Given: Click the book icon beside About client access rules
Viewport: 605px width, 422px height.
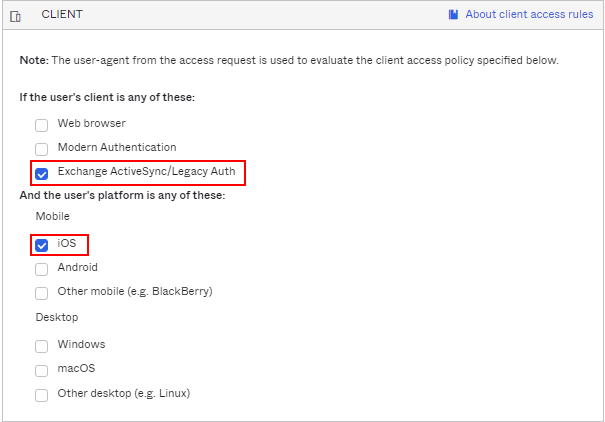Looking at the screenshot, I should [454, 15].
